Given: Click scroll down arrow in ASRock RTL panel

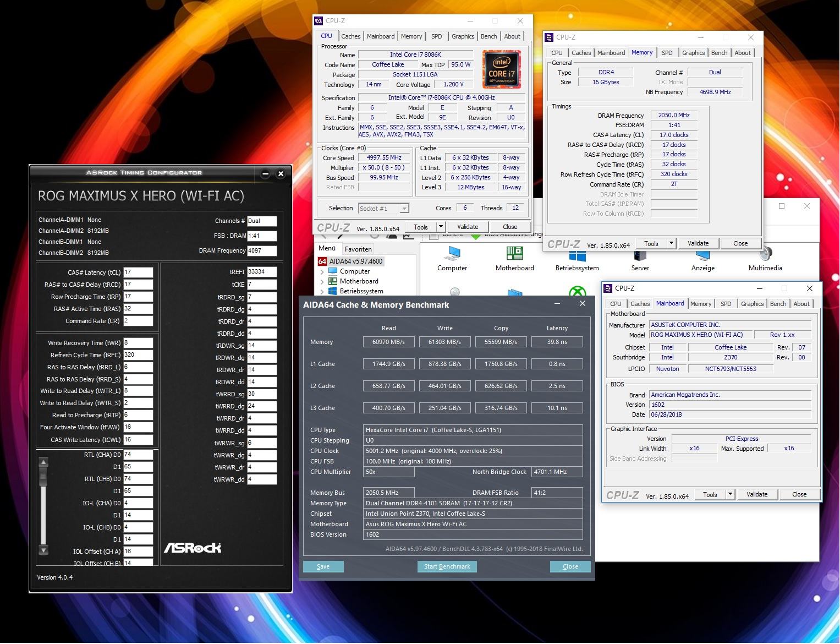Looking at the screenshot, I should 43,550.
